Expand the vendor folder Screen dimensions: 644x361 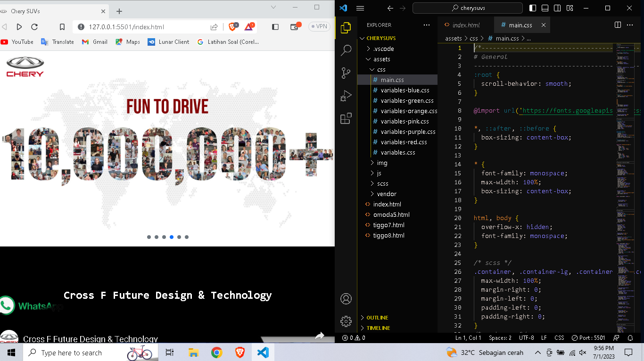pos(397,194)
